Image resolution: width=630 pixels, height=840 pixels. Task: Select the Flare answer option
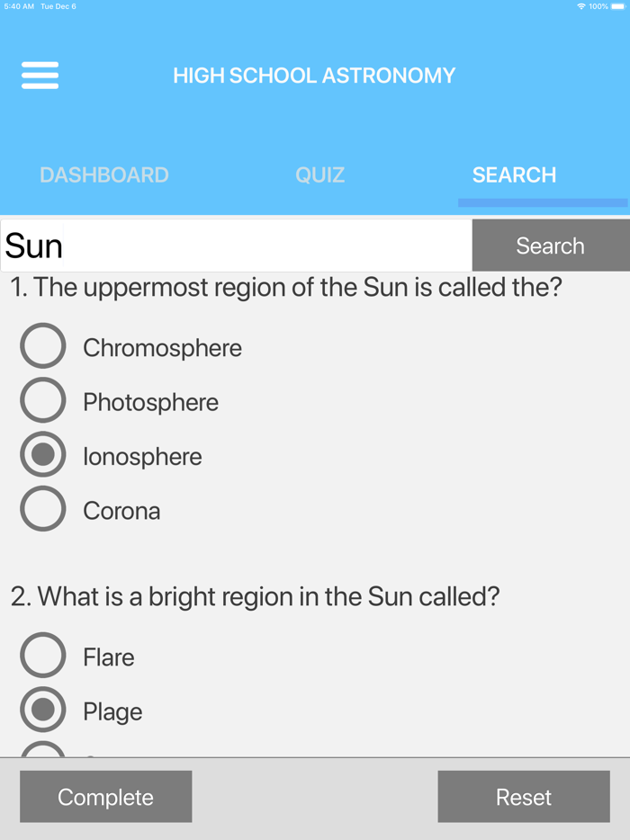pos(42,656)
